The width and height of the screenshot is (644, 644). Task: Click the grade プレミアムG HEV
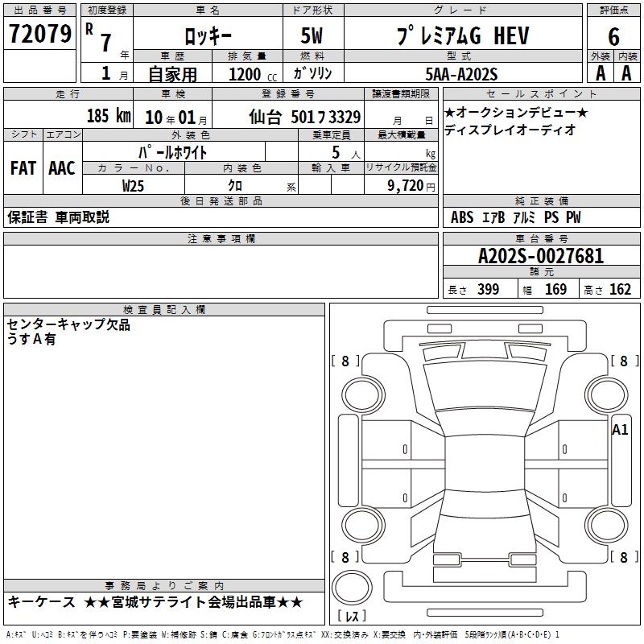point(460,36)
